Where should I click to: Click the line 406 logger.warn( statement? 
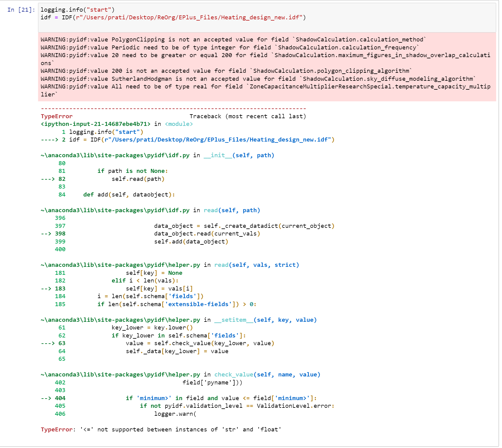click(125, 414)
